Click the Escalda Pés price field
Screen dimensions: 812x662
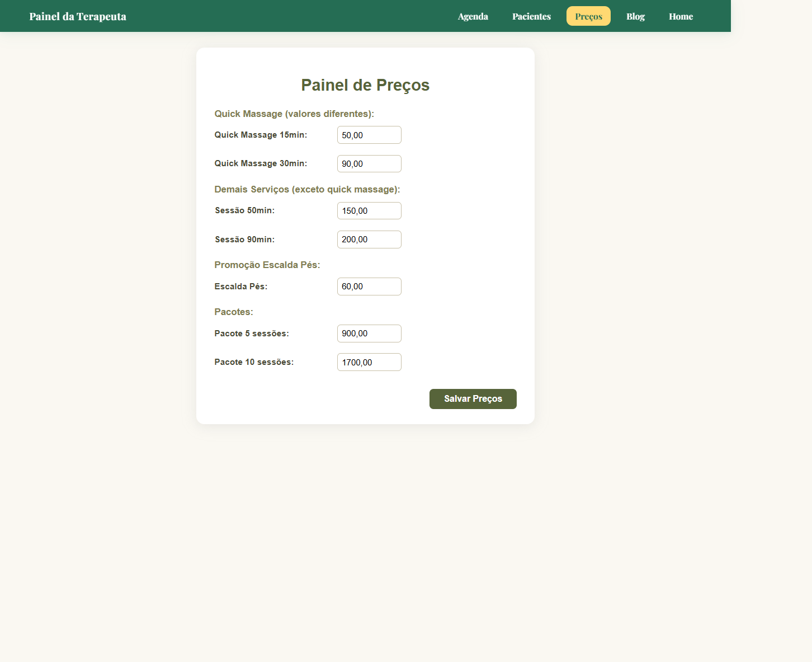369,287
